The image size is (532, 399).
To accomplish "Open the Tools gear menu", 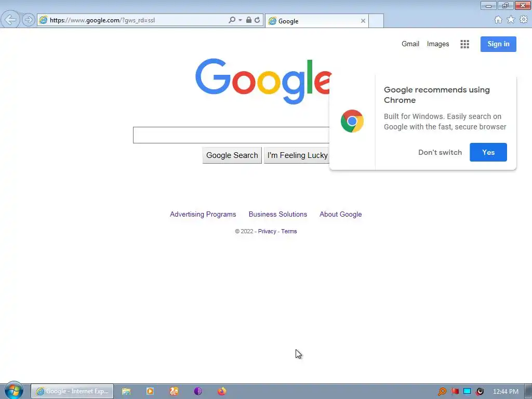I will [x=524, y=20].
